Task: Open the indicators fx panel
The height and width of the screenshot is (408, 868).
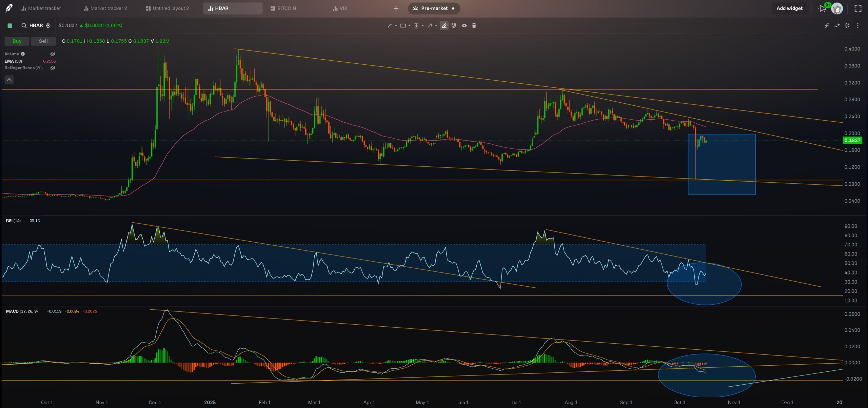Action: tap(826, 25)
